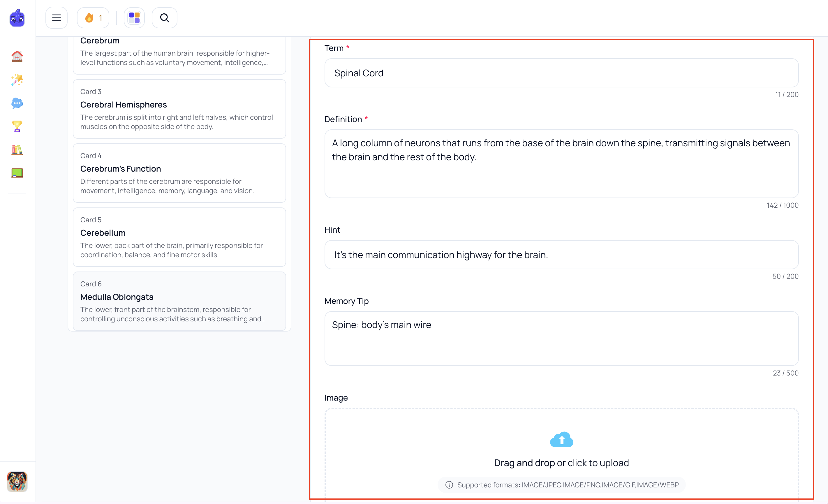Open the colorful apps grid icon
The width and height of the screenshot is (828, 504).
click(x=134, y=18)
